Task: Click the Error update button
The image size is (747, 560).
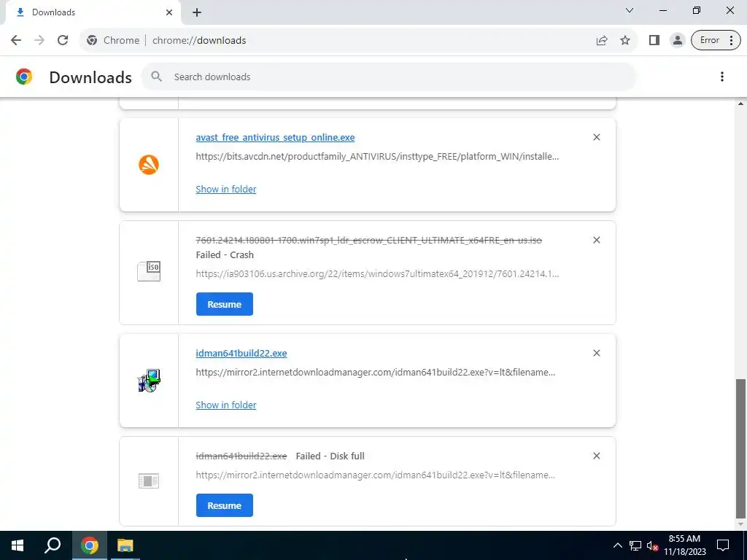Action: [716, 41]
